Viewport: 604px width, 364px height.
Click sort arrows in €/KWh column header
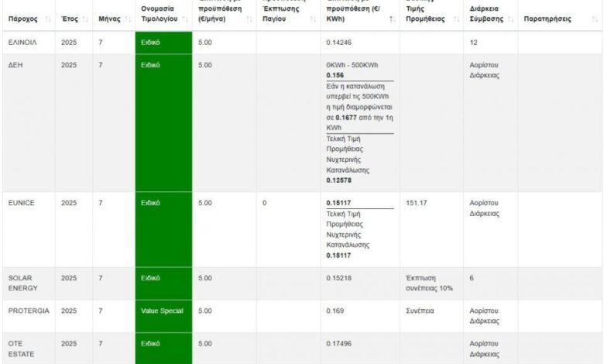click(x=391, y=19)
